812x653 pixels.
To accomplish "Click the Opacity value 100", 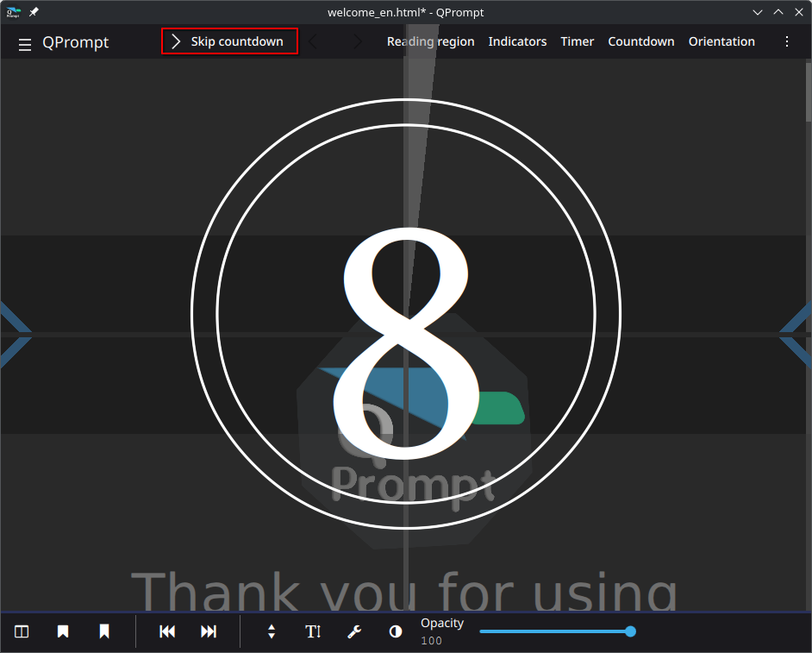I will click(431, 641).
